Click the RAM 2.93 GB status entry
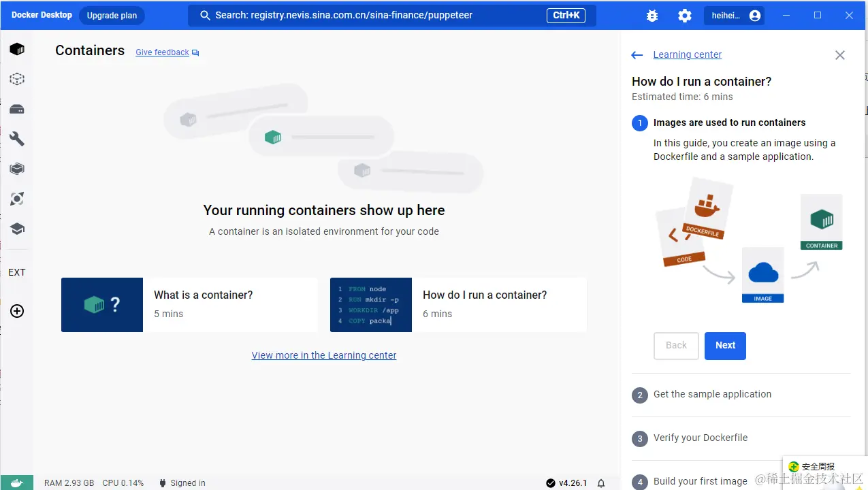 (x=69, y=483)
